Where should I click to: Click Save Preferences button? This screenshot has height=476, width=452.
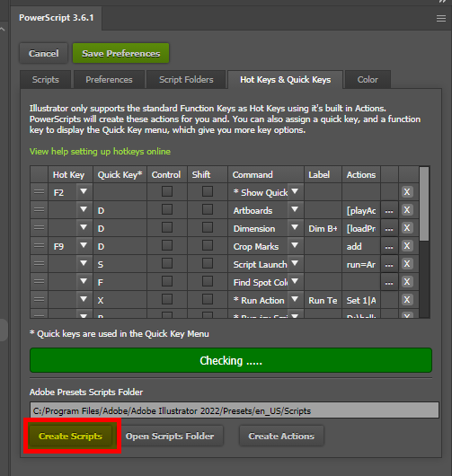click(x=121, y=53)
